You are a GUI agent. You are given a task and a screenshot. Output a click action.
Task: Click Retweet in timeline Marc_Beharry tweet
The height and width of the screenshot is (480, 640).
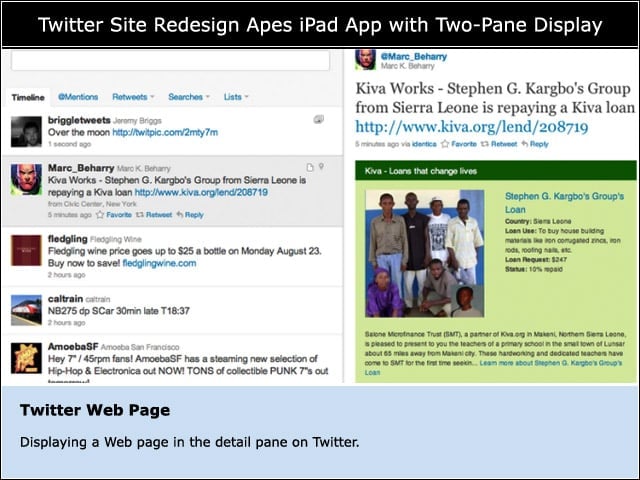154,215
